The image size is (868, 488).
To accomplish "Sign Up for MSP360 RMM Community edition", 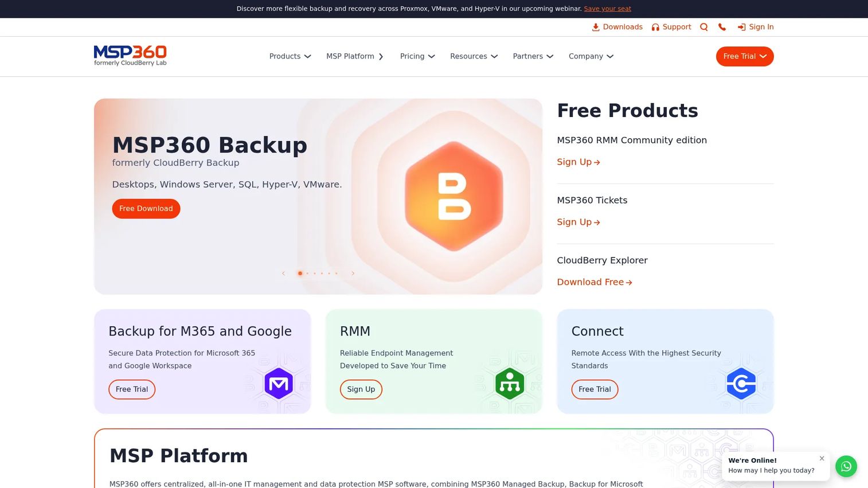I will coord(578,162).
